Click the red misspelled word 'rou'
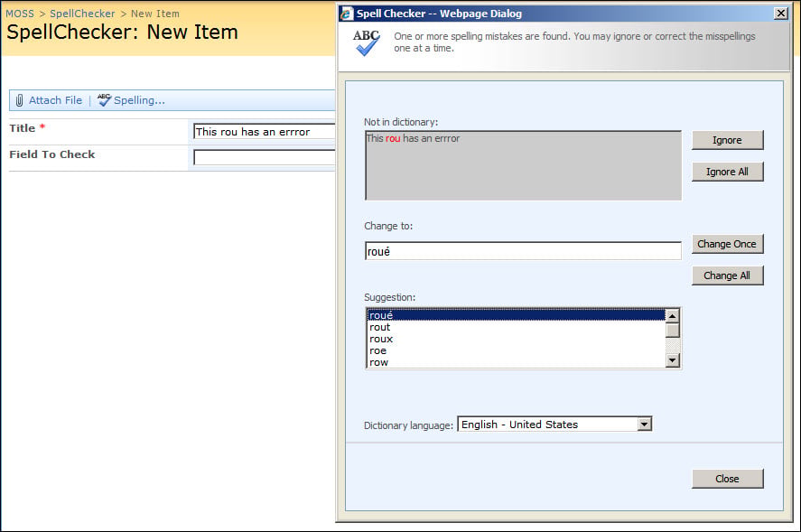Viewport: 801px width, 532px height. tap(393, 138)
